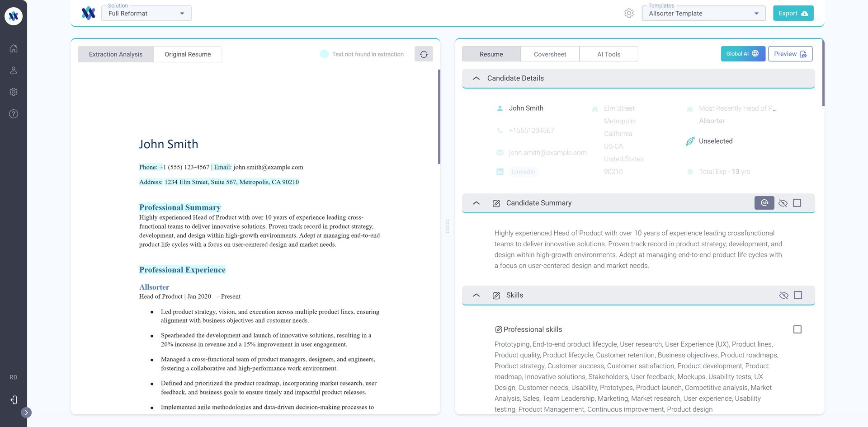Tick the Skills section checkbox
Viewport: 868px width, 427px height.
click(x=798, y=295)
